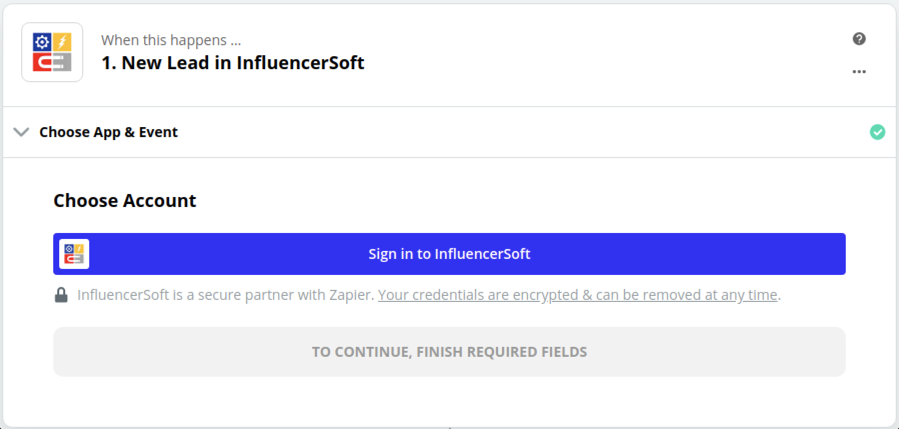The image size is (899, 429).
Task: Expand the Choose App & Event section header
Action: click(x=108, y=132)
